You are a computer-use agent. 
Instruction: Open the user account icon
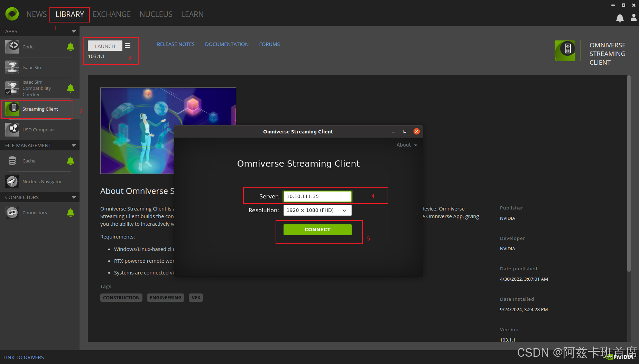pos(633,17)
